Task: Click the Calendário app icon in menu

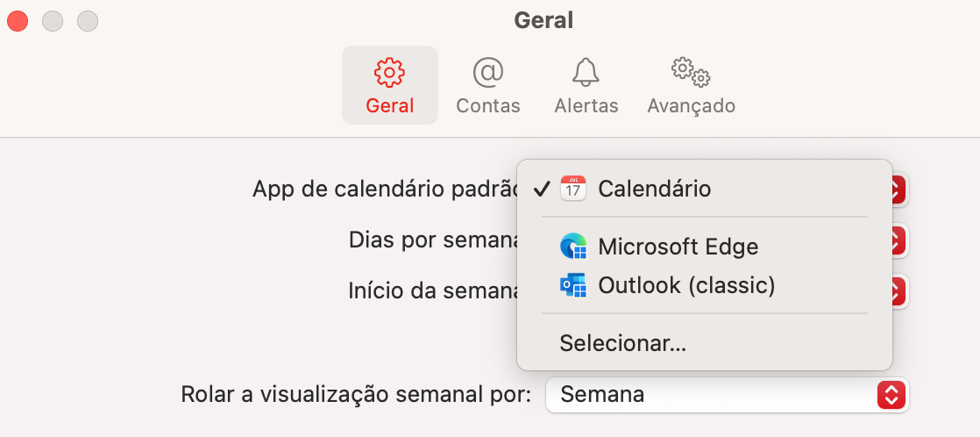Action: 573,189
